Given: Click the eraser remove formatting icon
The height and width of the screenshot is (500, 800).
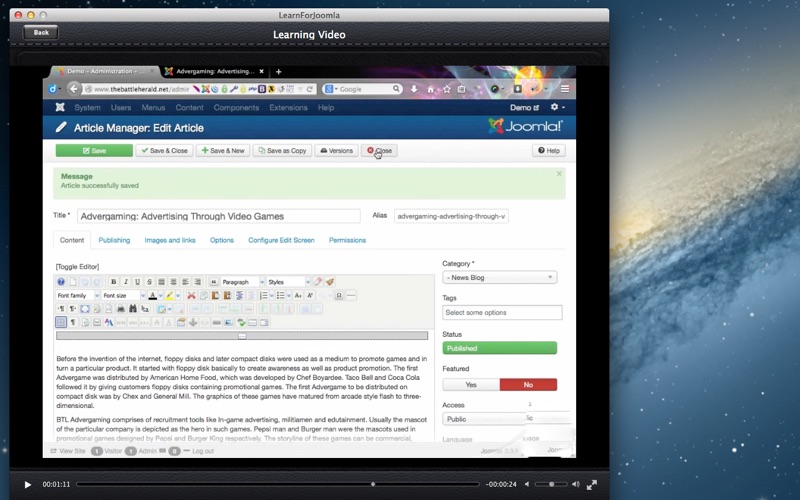Looking at the screenshot, I should click(x=318, y=282).
